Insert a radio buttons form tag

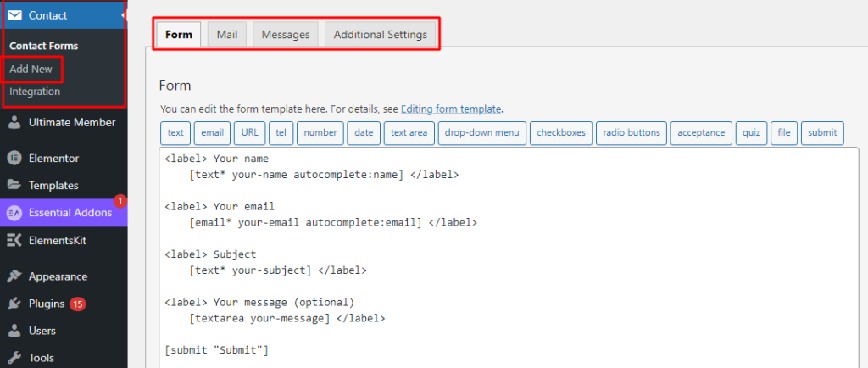[x=632, y=133]
